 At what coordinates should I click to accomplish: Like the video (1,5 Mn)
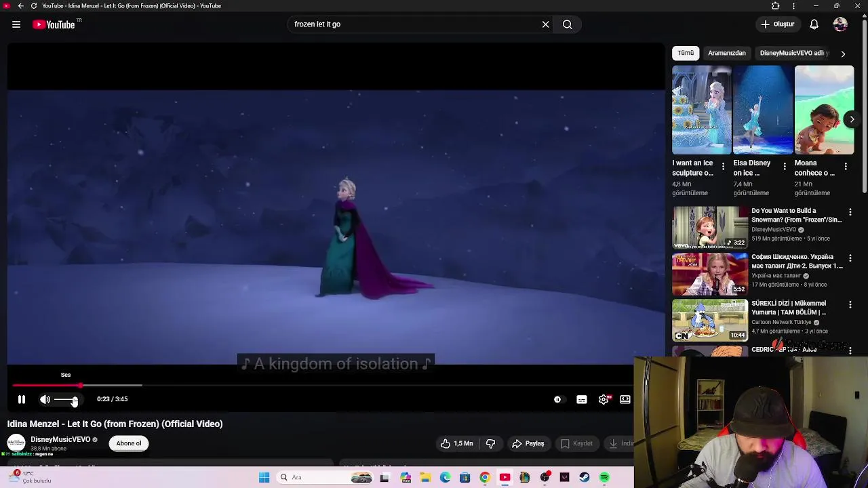click(456, 443)
